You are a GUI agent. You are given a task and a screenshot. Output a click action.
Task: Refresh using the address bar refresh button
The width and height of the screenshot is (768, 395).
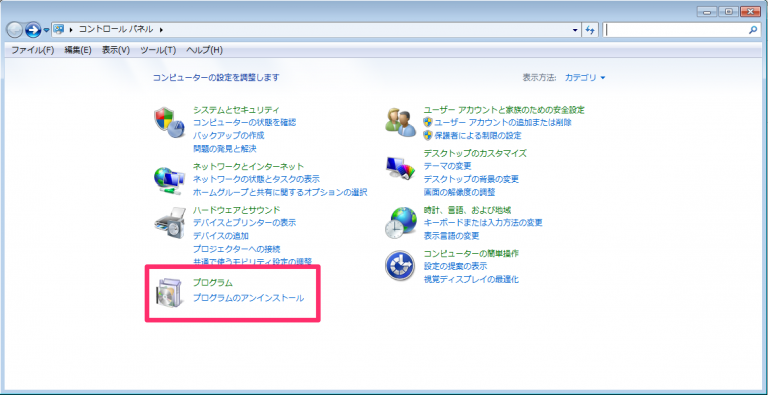click(x=590, y=30)
